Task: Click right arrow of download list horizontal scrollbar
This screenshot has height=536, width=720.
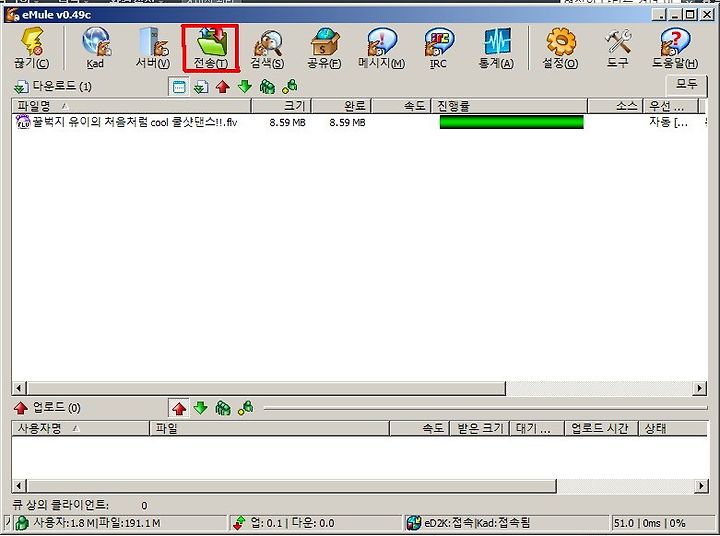Action: point(699,388)
